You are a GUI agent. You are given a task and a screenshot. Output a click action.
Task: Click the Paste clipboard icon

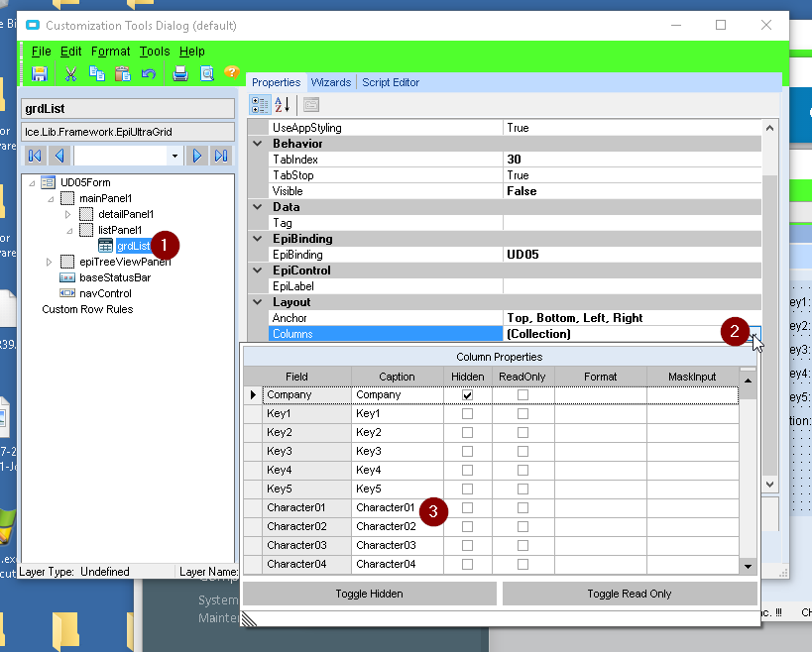pos(122,73)
